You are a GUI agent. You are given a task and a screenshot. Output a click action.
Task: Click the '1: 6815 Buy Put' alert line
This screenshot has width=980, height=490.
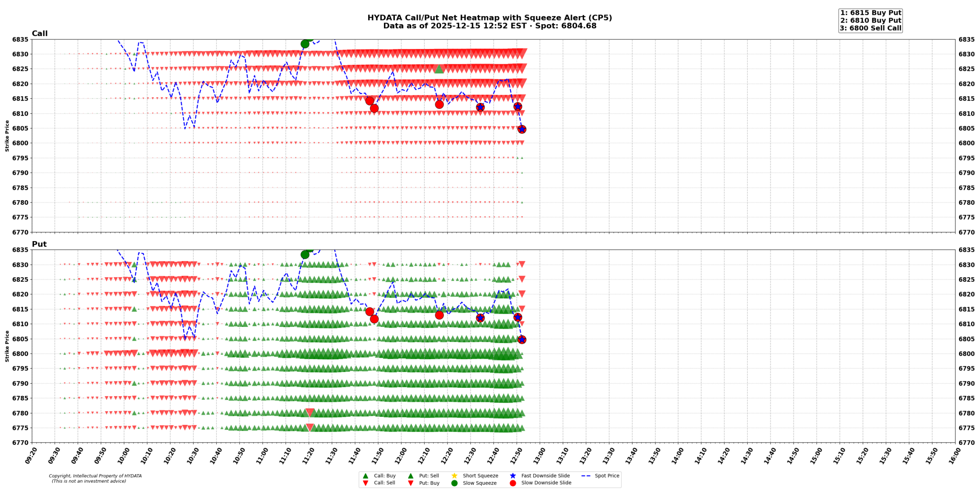click(871, 13)
